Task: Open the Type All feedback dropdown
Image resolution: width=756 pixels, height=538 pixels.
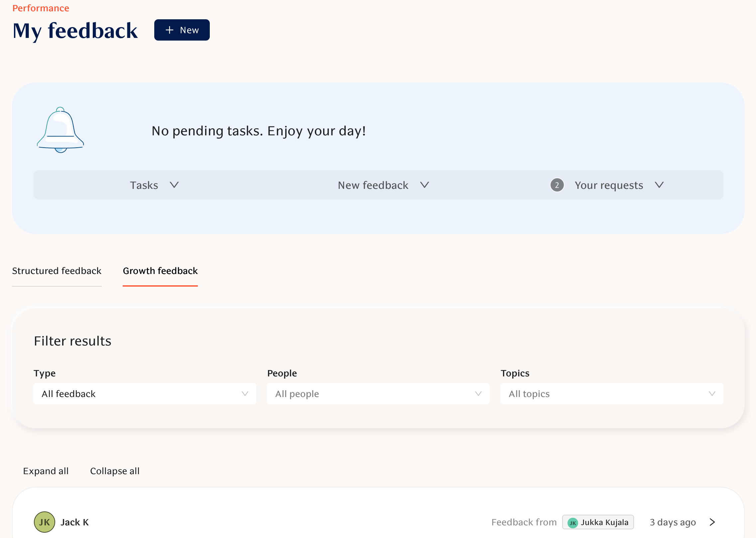Action: coord(145,394)
